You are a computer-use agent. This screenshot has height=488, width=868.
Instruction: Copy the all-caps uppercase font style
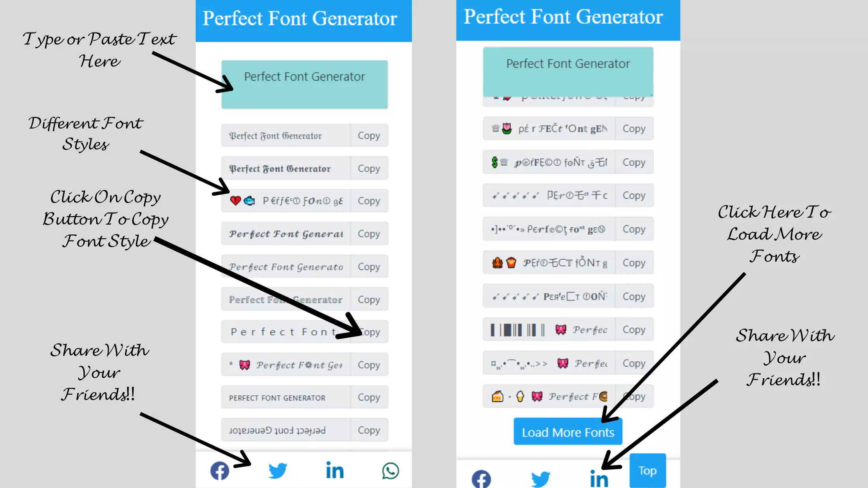(x=369, y=397)
